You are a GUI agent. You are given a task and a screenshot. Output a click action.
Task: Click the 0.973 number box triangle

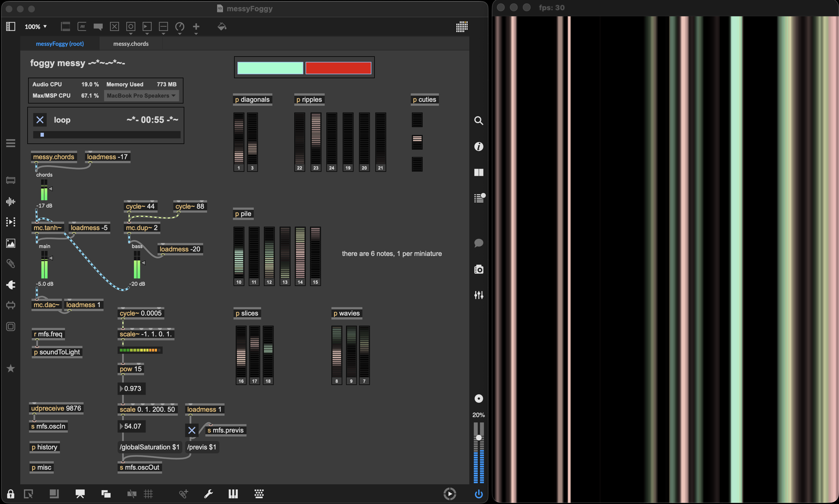point(122,389)
